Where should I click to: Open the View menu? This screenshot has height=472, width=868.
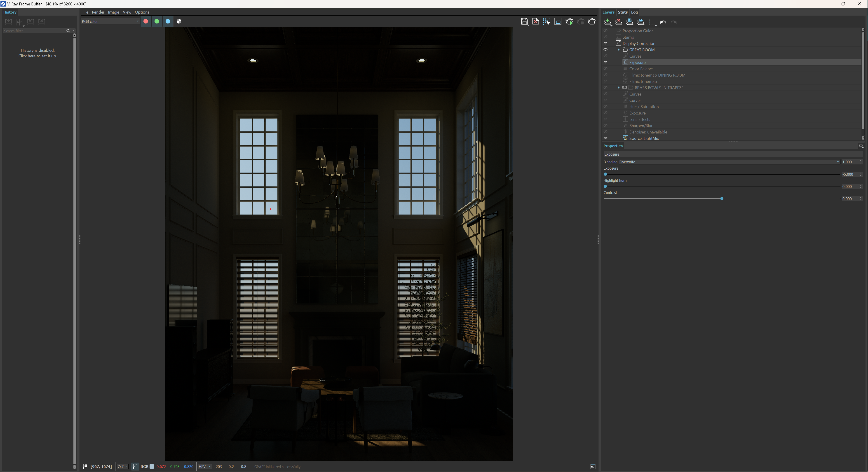tap(127, 12)
